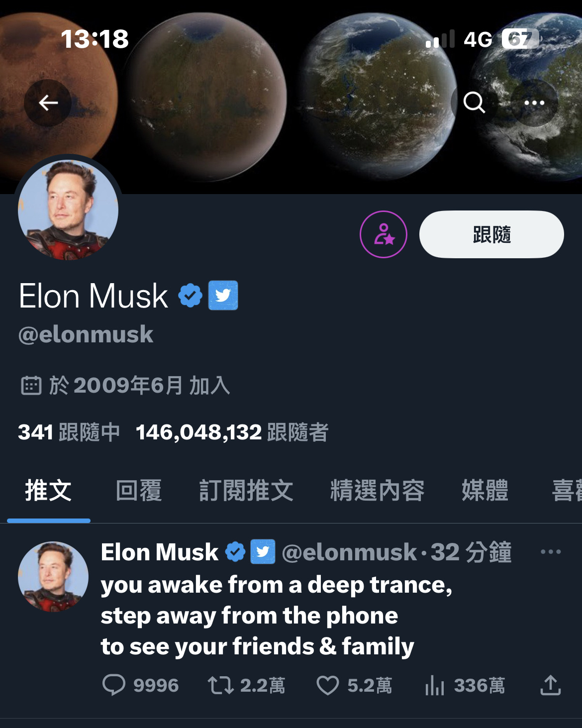Image resolution: width=582 pixels, height=728 pixels.
Task: Switch to the 訂閱推文 tab
Action: [x=246, y=491]
